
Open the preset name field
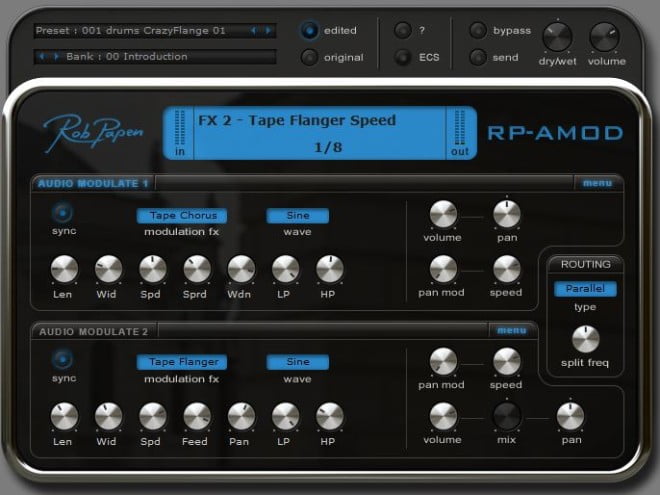[x=155, y=31]
